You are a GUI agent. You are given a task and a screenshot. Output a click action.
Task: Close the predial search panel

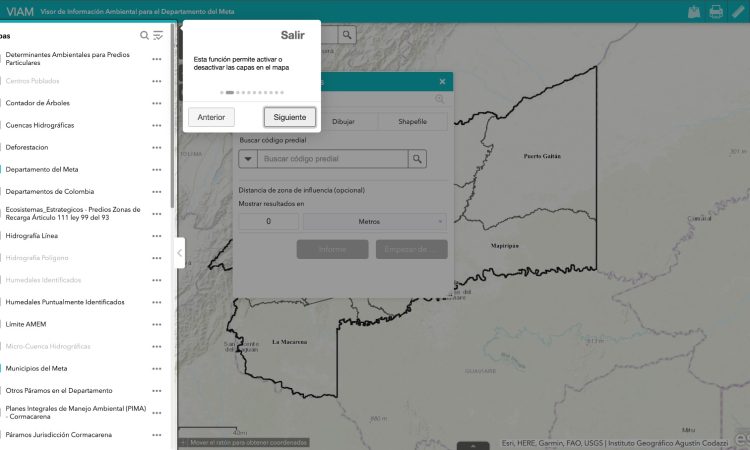tap(442, 81)
